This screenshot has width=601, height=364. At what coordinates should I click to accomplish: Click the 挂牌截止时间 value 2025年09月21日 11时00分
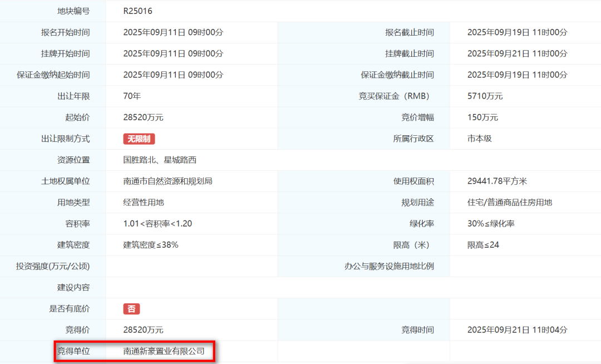coord(517,53)
